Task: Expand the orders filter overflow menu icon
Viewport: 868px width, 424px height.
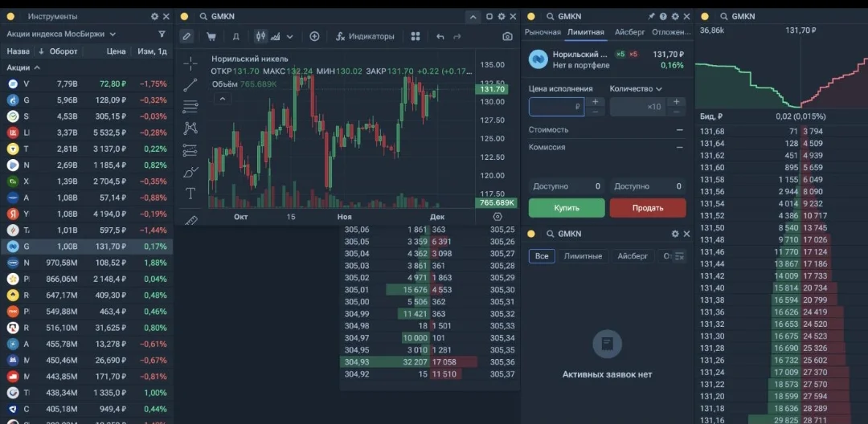Action: (x=681, y=256)
